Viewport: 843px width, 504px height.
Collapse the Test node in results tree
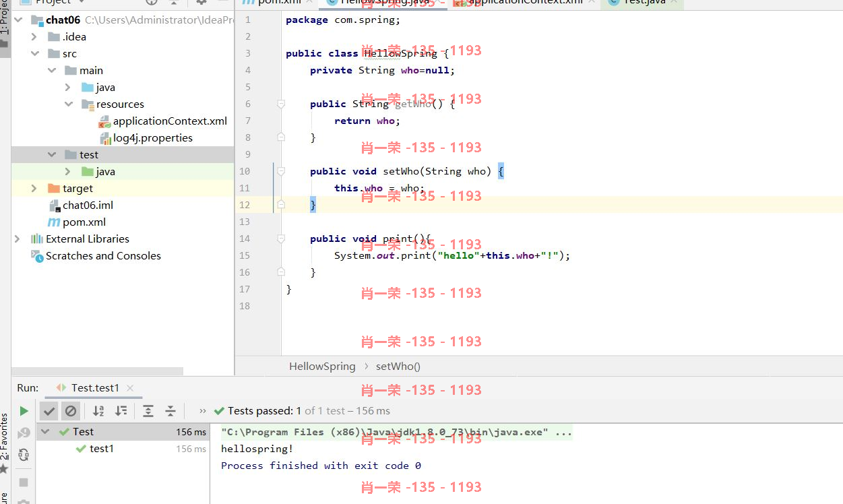pyautogui.click(x=45, y=432)
